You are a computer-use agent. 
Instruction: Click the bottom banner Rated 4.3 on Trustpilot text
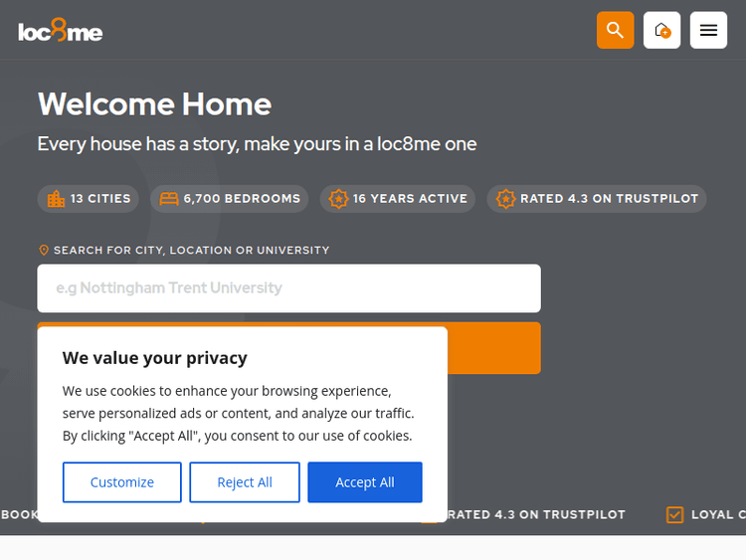(x=536, y=514)
